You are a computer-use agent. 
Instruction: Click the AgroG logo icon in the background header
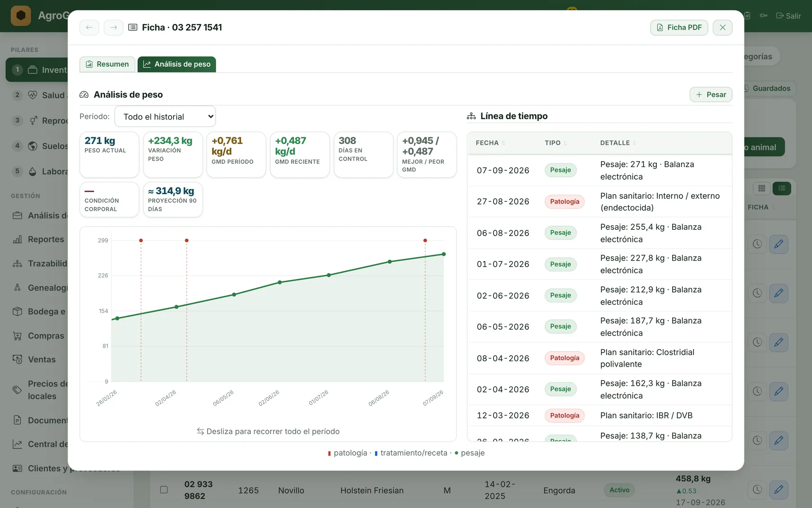pyautogui.click(x=21, y=16)
